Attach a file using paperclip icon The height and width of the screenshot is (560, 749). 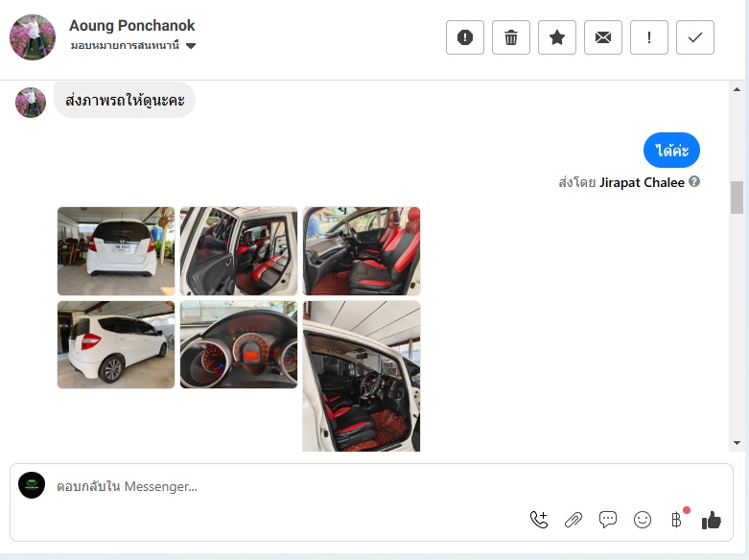tap(573, 520)
